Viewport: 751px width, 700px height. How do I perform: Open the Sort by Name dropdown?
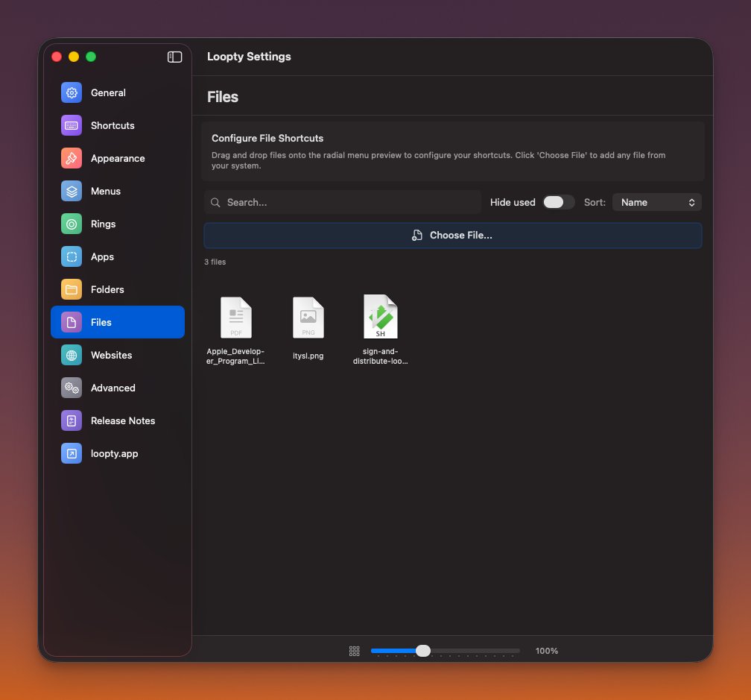(x=657, y=202)
